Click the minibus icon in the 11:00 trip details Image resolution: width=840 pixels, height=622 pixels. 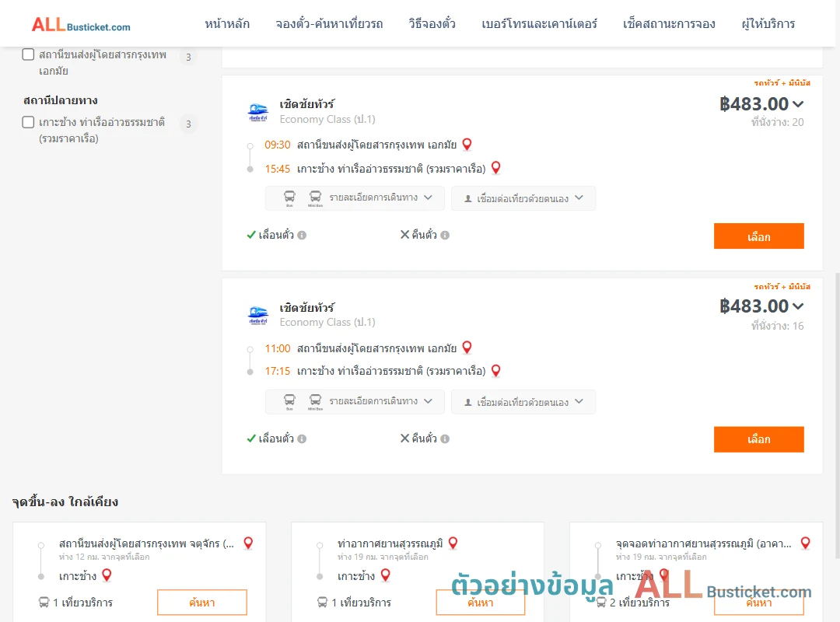pos(316,401)
